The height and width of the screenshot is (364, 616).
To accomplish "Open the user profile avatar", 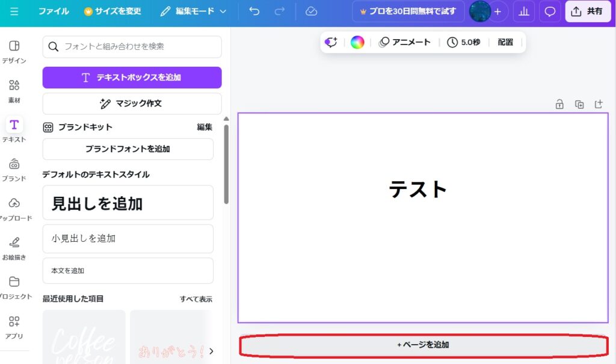I will pyautogui.click(x=479, y=11).
